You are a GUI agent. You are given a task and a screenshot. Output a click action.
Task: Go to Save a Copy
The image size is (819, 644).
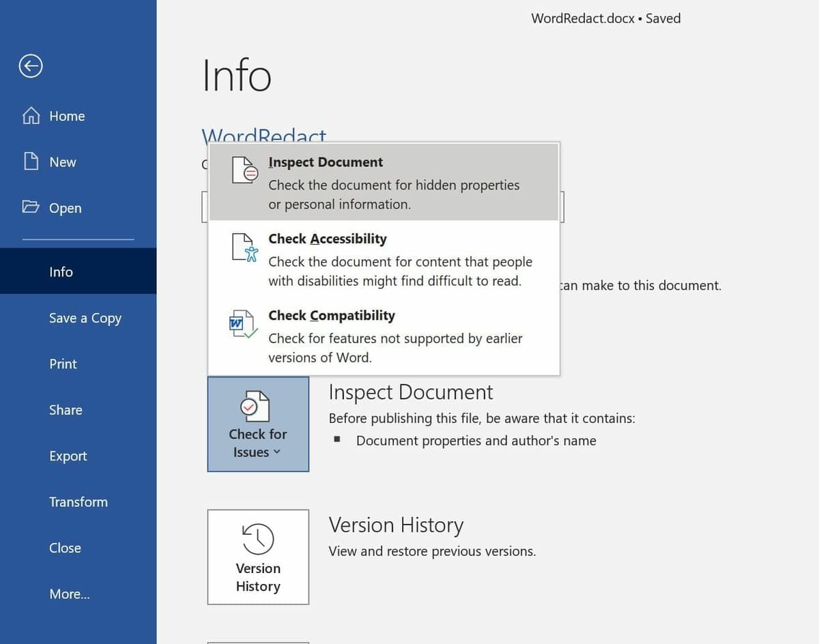click(85, 318)
